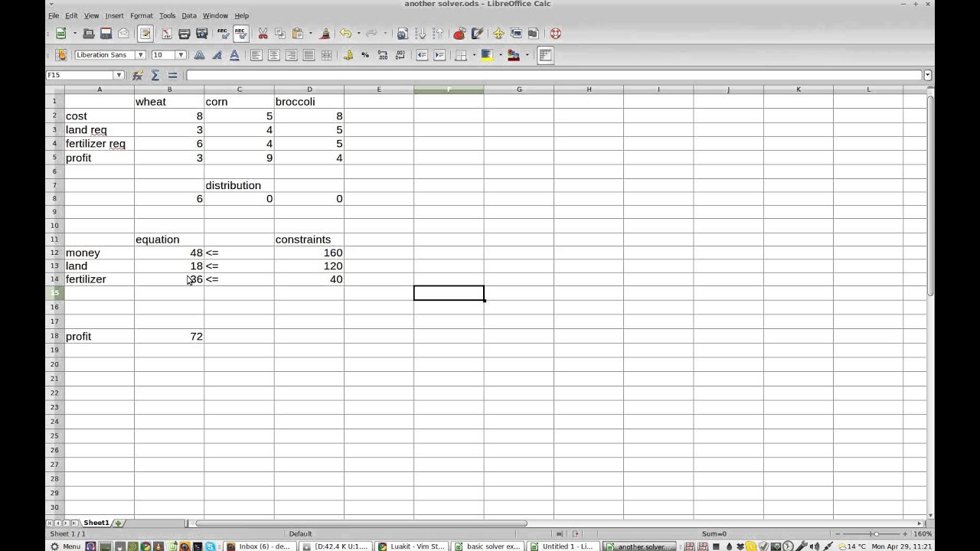
Task: Increase Indent icon
Action: coord(439,55)
